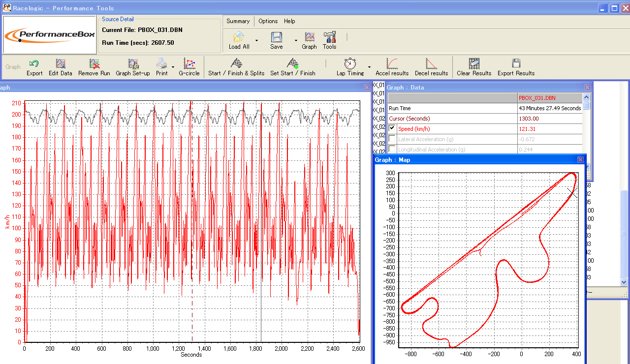Viewport: 630px width, 364px height.
Task: Tick the Longitudinal Acceleration (g) checkbox
Action: tap(392, 149)
